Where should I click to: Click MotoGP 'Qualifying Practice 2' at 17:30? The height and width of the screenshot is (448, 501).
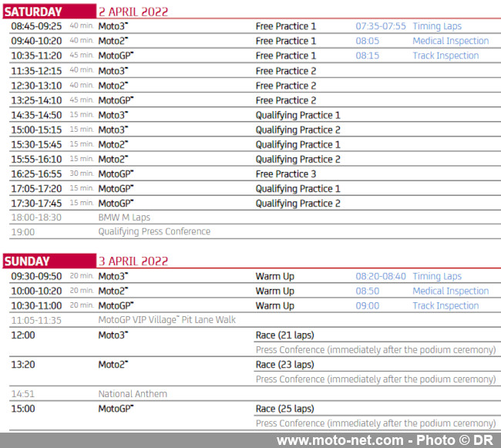298,204
